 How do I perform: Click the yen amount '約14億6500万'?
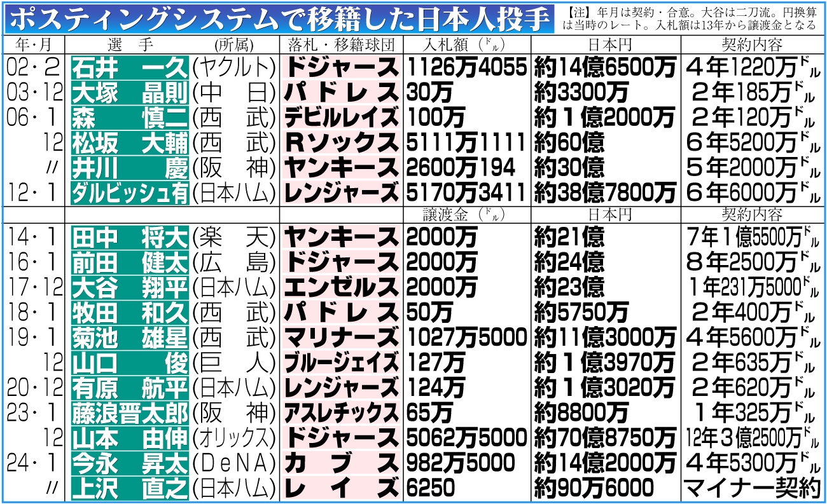coord(605,69)
